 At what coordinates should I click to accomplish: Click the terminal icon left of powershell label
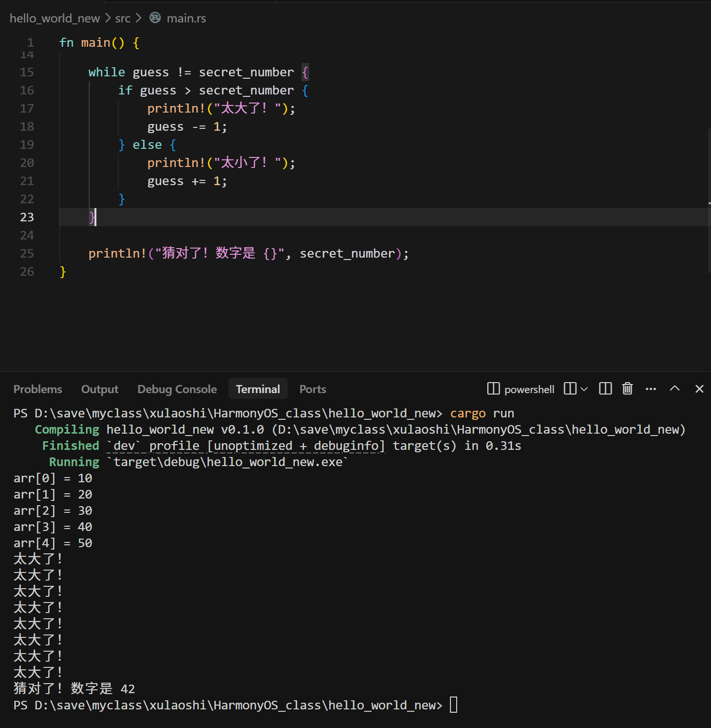click(493, 389)
